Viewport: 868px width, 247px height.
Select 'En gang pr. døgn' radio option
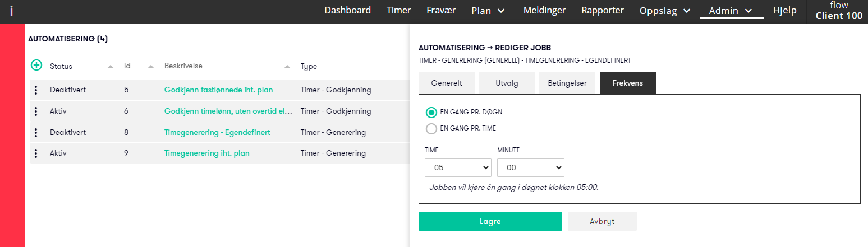tap(431, 112)
